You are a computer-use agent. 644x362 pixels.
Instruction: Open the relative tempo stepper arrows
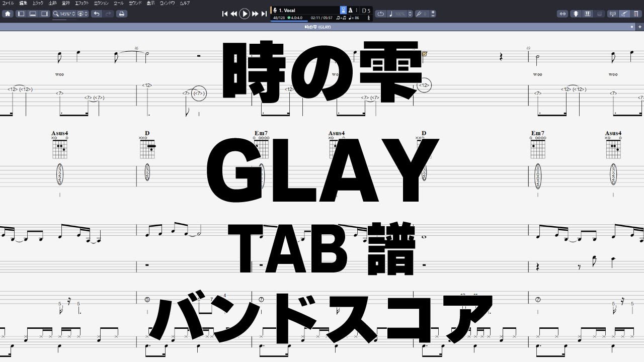(x=410, y=14)
